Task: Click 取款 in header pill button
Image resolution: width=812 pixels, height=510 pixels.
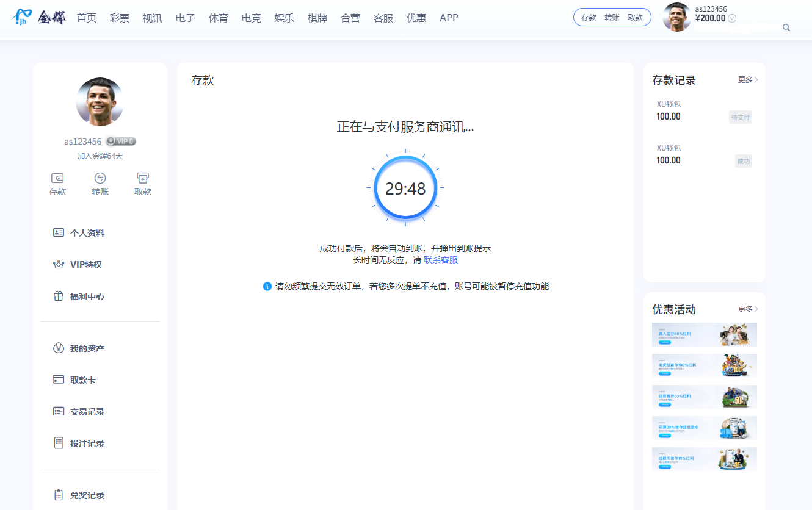Action: click(x=635, y=18)
